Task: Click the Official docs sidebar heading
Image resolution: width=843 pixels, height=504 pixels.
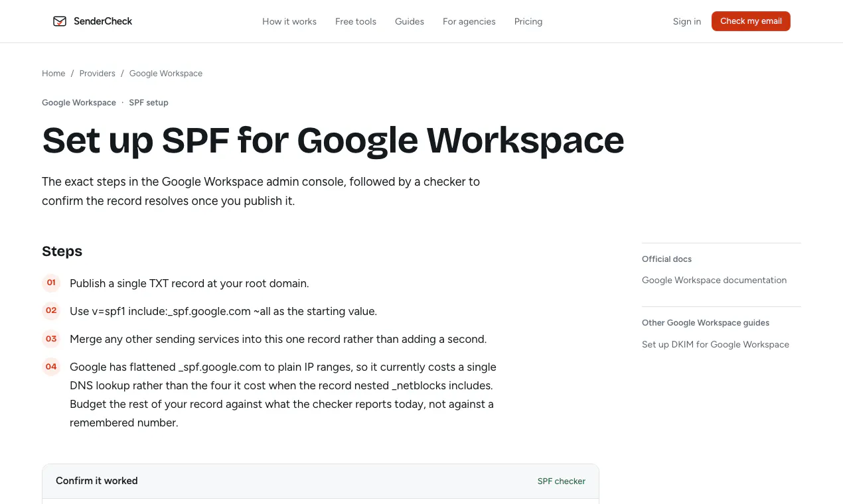Action: coord(666,259)
